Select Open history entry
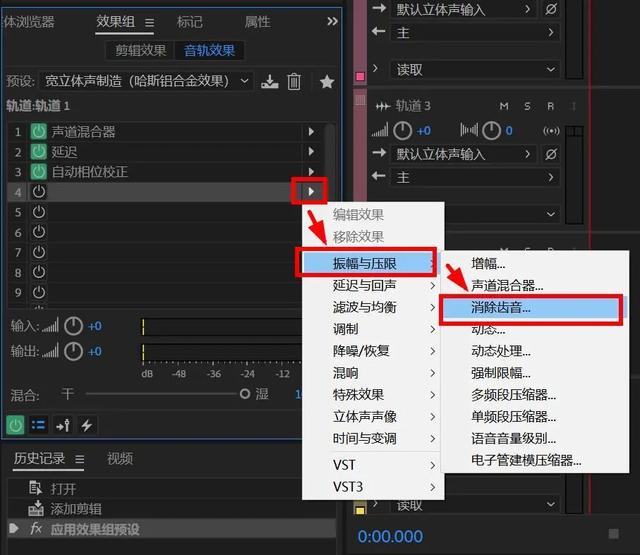This screenshot has width=640, height=555. pyautogui.click(x=171, y=488)
